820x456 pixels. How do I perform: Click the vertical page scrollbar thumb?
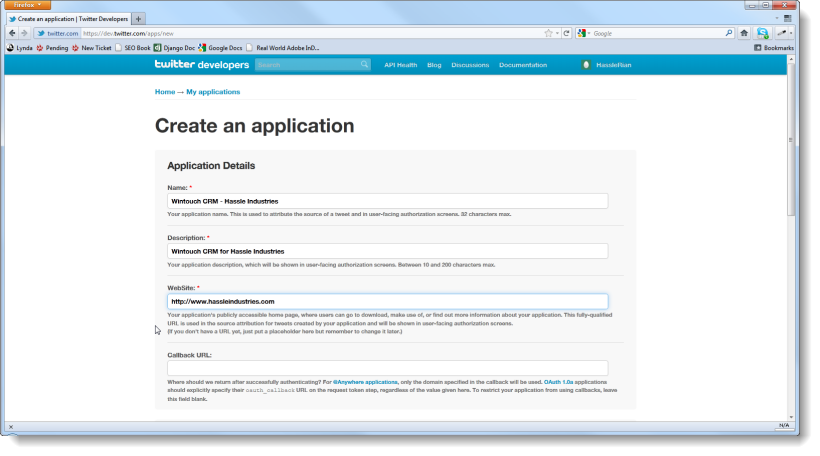coord(791,139)
